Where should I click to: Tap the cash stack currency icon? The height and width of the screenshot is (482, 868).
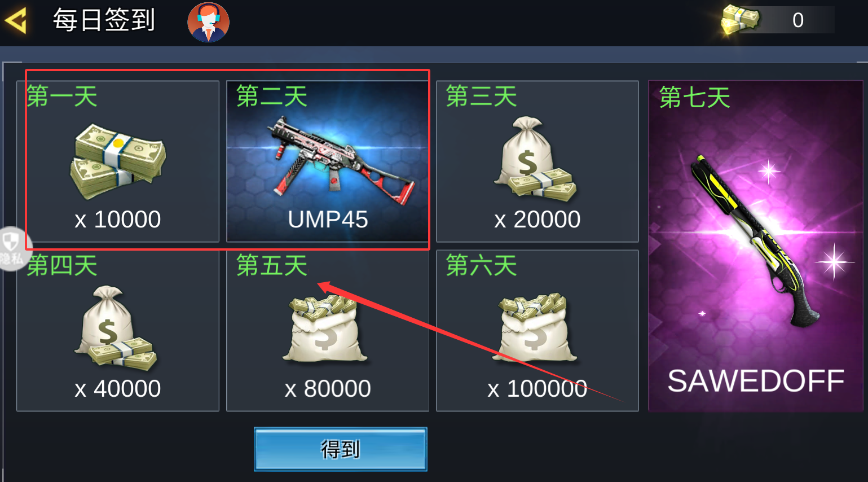tap(740, 20)
